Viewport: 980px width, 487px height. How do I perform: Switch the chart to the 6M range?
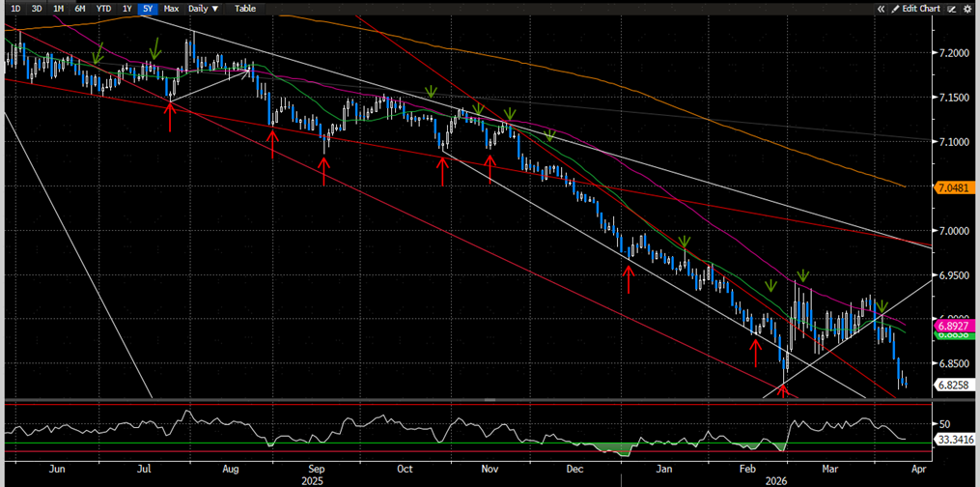(80, 9)
